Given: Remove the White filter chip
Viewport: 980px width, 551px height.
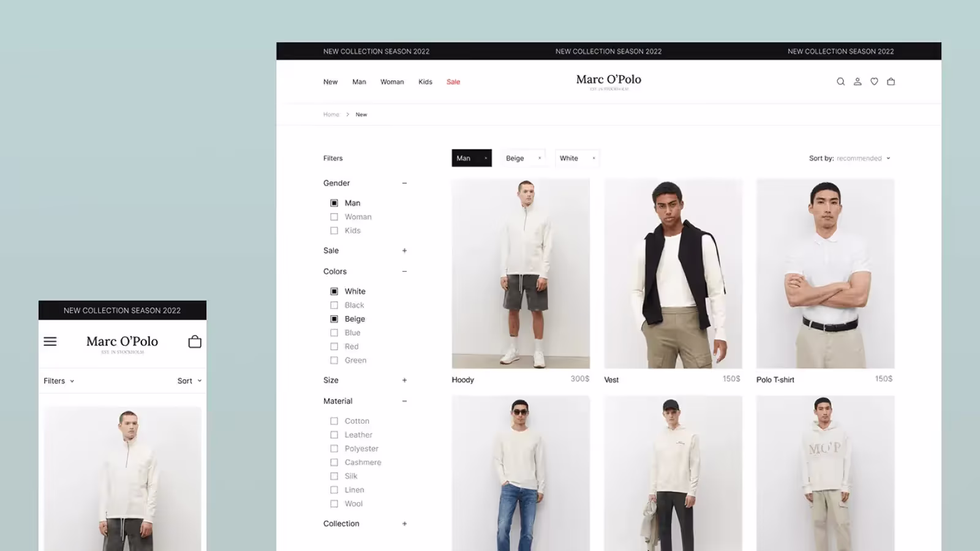Looking at the screenshot, I should click(x=594, y=159).
